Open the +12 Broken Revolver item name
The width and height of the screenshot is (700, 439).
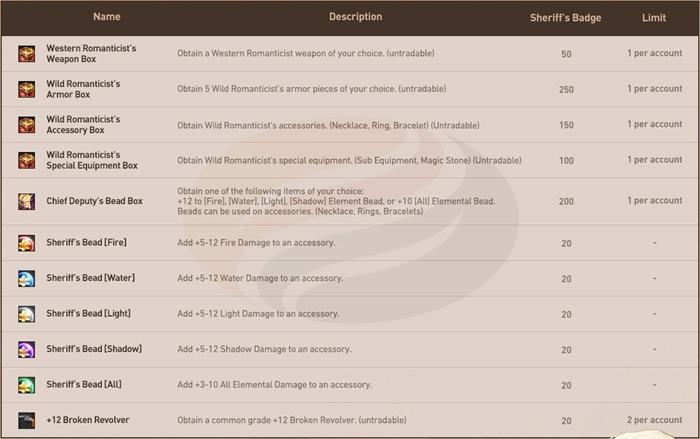click(87, 420)
